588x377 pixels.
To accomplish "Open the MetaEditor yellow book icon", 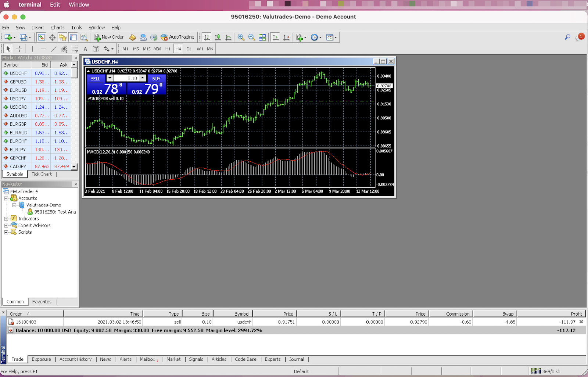I will [133, 37].
